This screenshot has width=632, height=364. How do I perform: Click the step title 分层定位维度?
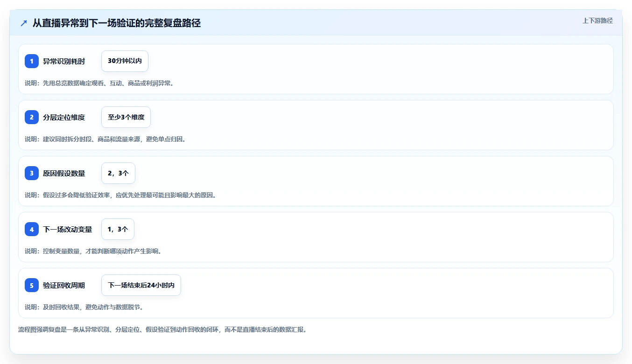(64, 117)
